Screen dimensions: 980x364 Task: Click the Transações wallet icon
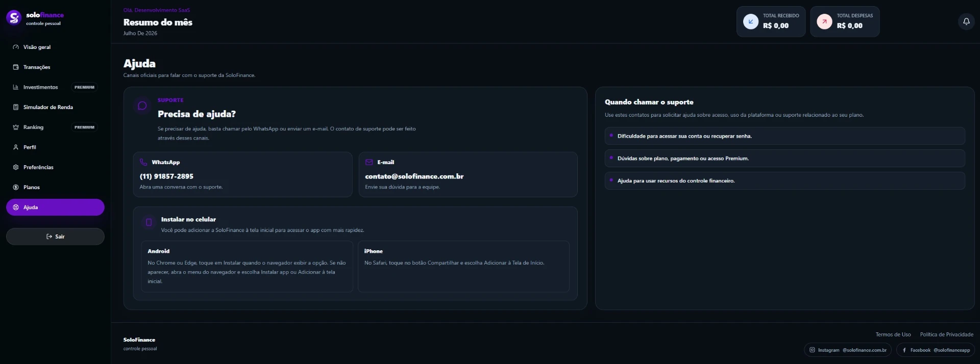[x=16, y=67]
